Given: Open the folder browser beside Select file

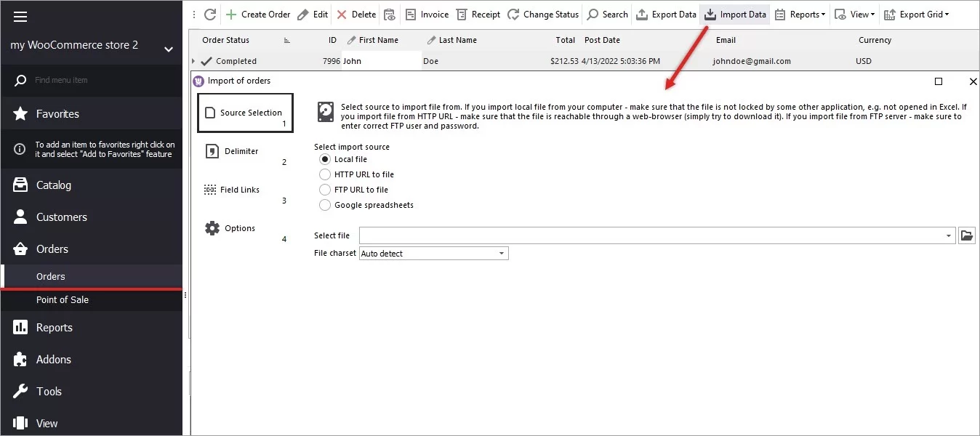Looking at the screenshot, I should [x=967, y=235].
